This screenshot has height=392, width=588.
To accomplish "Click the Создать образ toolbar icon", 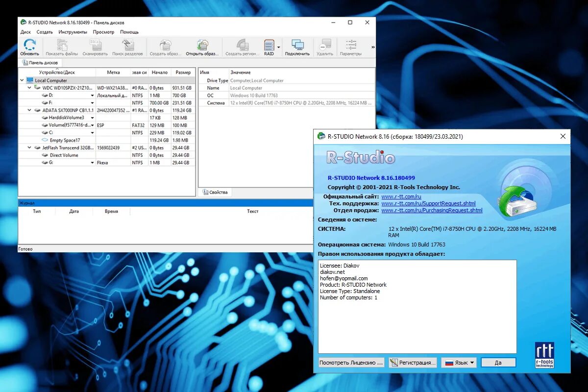I will tap(165, 45).
